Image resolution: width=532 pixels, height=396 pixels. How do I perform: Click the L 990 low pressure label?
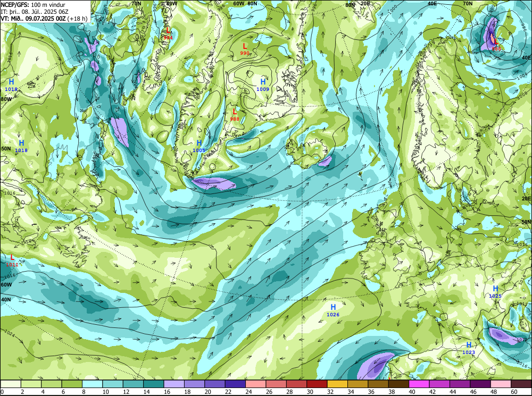pos(245,49)
